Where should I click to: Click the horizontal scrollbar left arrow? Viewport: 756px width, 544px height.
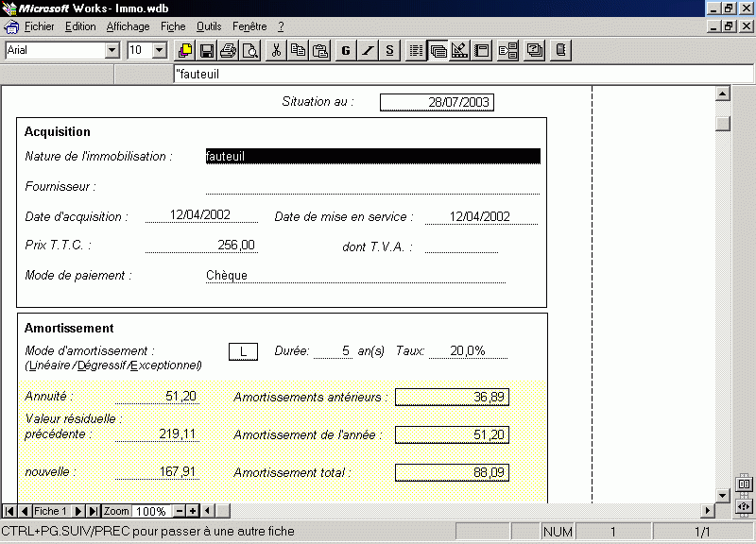(207, 511)
